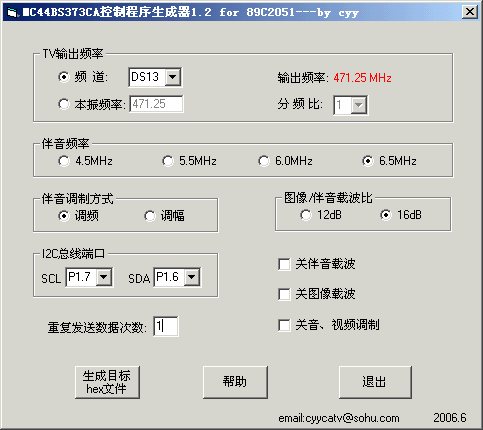
Task: Click the 重复发送数据次数 input field
Action: 166,326
